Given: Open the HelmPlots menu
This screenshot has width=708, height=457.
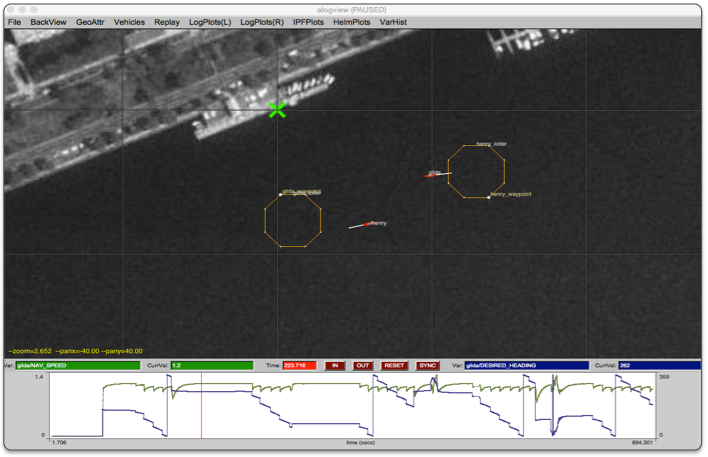Looking at the screenshot, I should [352, 21].
